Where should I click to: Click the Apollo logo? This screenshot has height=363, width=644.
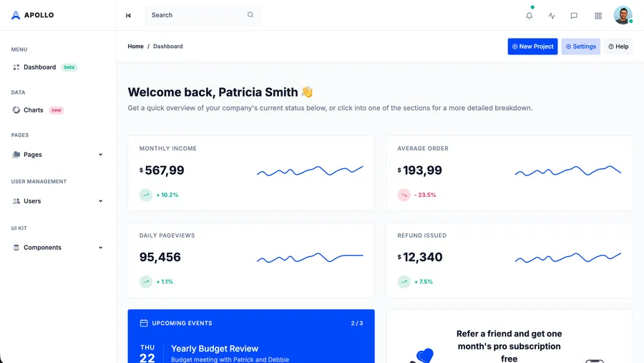[33, 15]
